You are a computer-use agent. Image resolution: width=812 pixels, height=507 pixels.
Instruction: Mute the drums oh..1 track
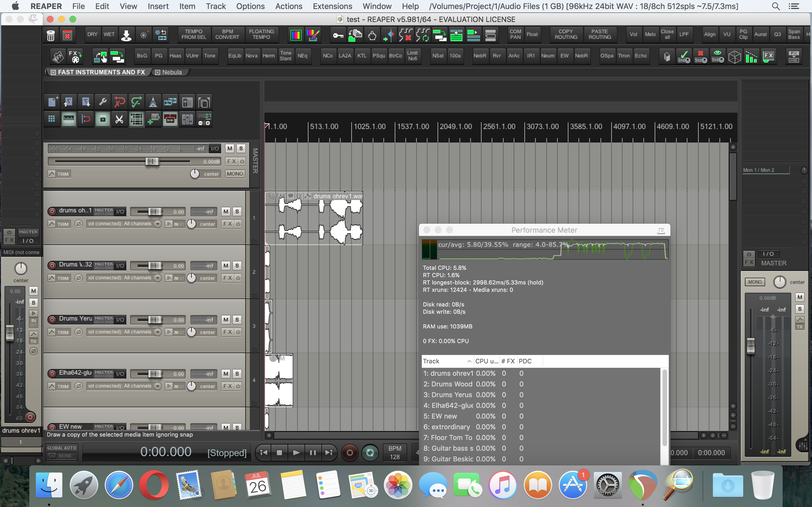click(x=226, y=212)
